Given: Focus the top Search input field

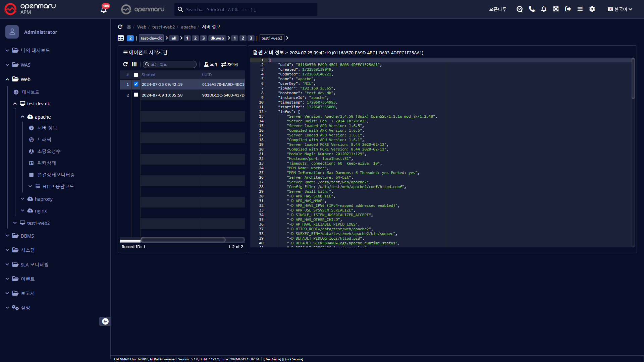Looking at the screenshot, I should (246, 9).
